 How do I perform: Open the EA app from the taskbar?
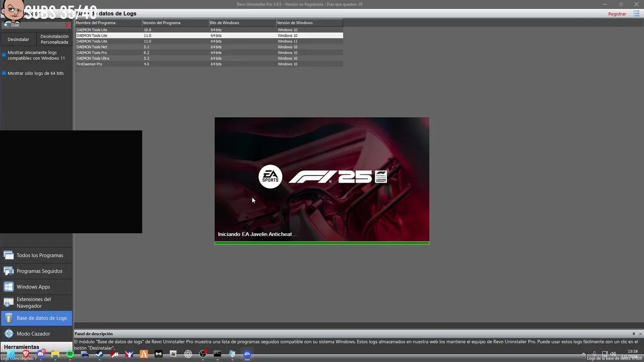(x=247, y=354)
